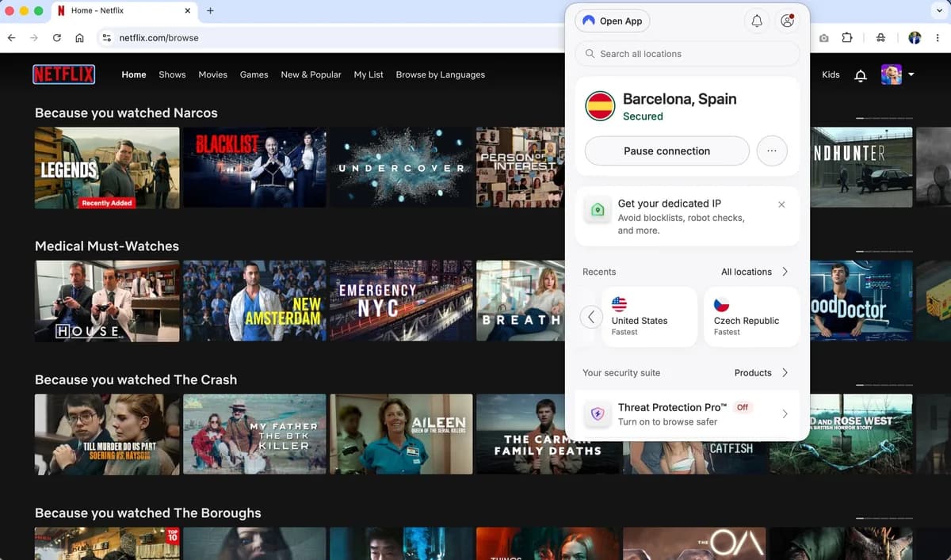This screenshot has height=560, width=951.
Task: Click the Open App button
Action: coord(613,21)
